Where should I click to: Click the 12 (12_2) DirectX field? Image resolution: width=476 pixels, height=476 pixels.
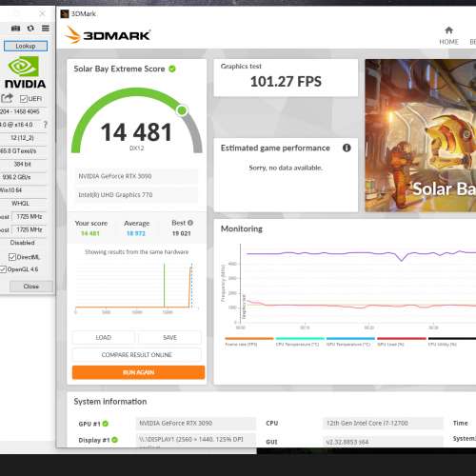click(x=23, y=138)
